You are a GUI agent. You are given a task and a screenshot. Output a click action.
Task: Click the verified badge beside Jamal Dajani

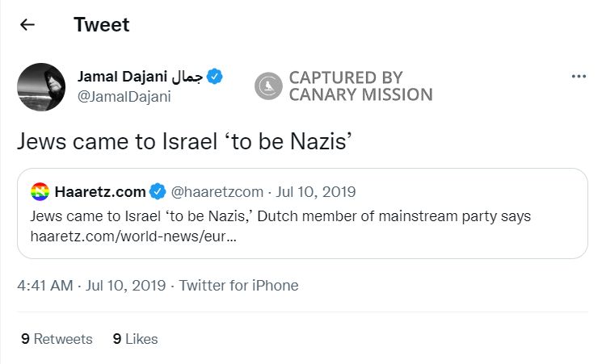click(x=215, y=77)
